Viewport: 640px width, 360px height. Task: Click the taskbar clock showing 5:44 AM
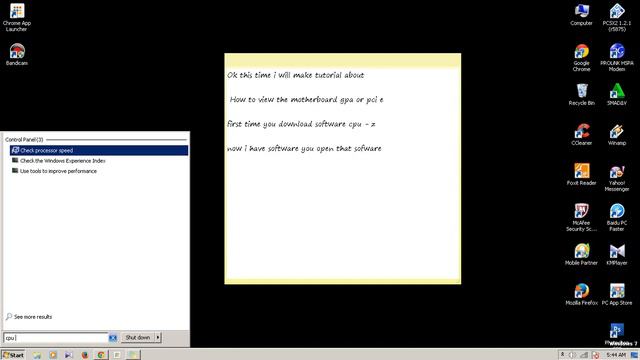click(x=616, y=355)
